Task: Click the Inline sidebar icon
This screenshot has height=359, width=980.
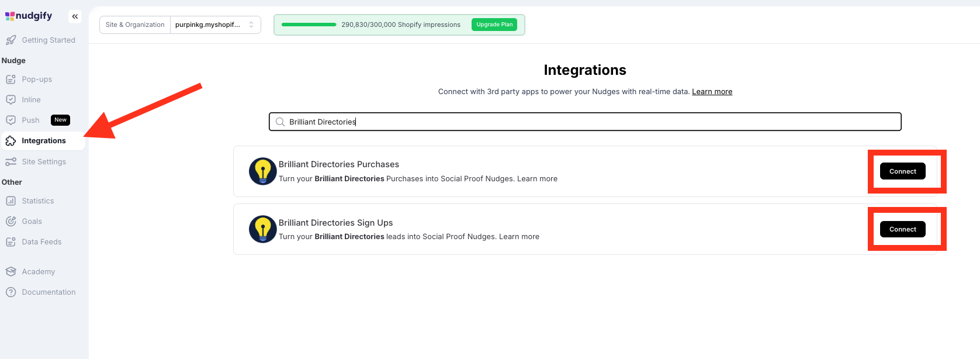Action: click(x=11, y=99)
